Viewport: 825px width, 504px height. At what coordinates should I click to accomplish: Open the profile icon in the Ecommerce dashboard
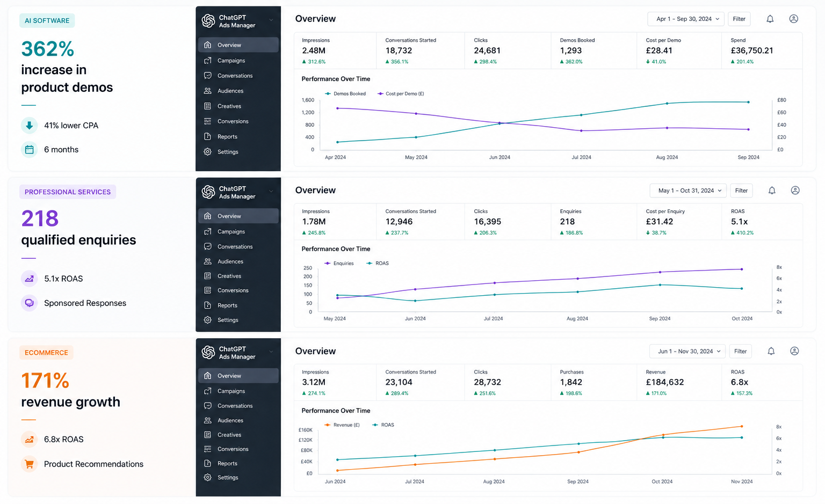pyautogui.click(x=794, y=351)
